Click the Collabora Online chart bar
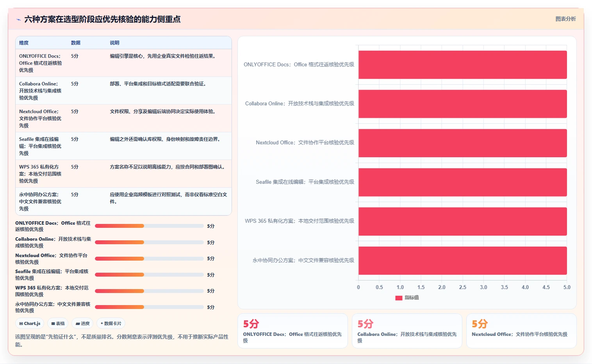Viewport: 592px width, 364px height. (x=463, y=104)
